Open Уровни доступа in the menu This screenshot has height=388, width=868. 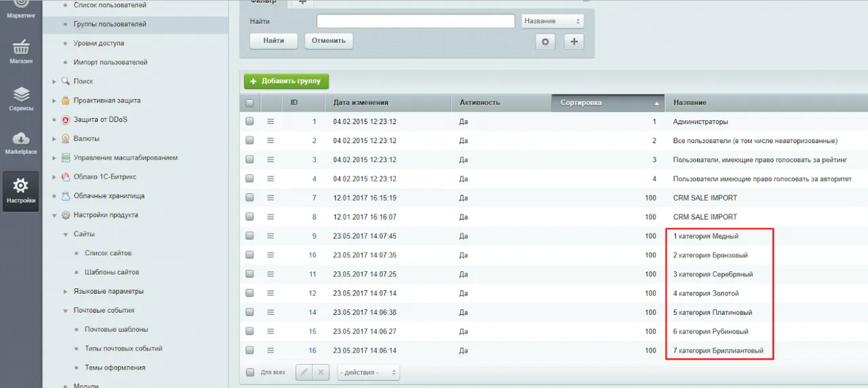[x=98, y=43]
